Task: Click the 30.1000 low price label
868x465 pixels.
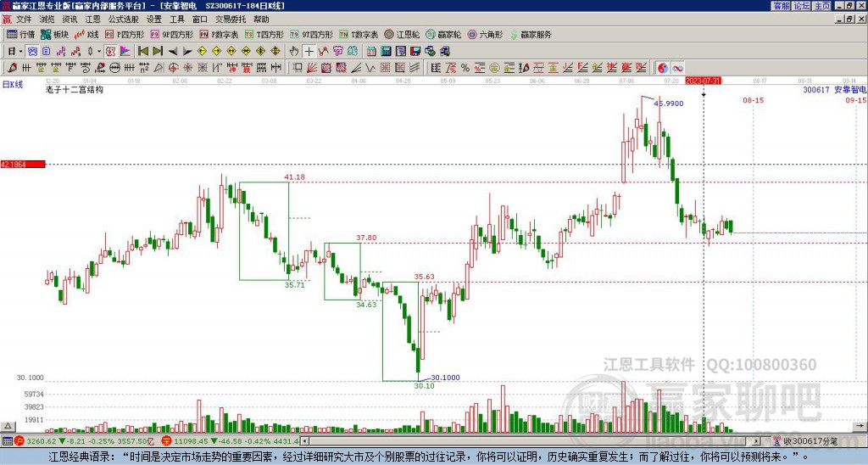Action: pos(446,378)
